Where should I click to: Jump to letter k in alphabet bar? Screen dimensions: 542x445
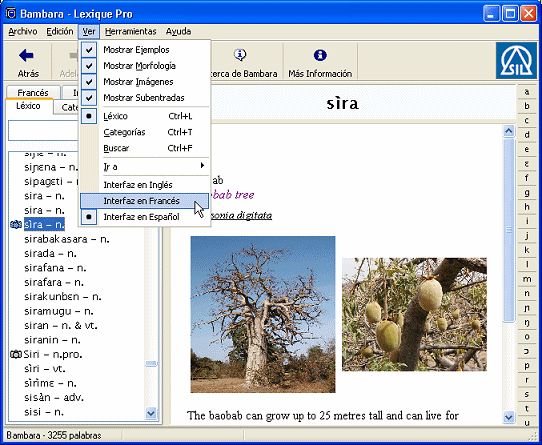527,250
